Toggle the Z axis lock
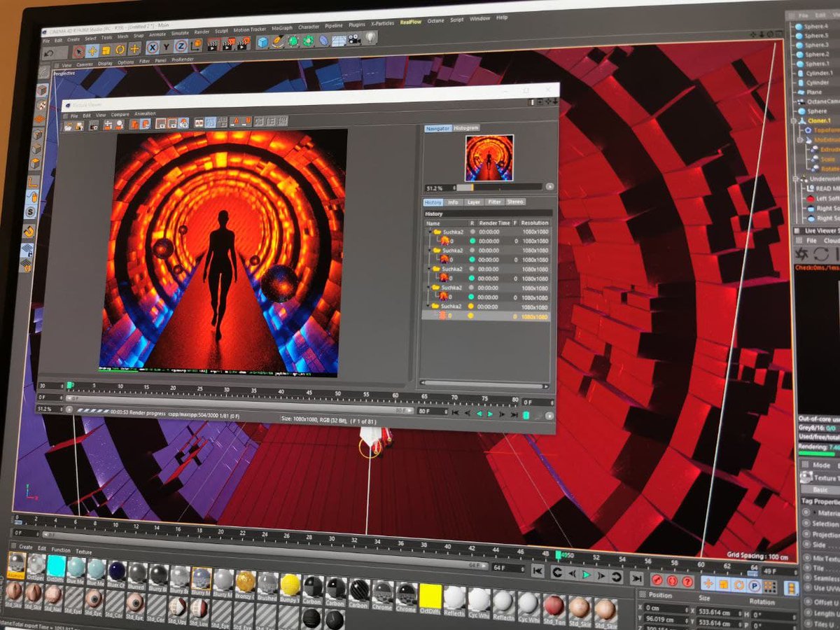This screenshot has width=840, height=630. pos(180,46)
